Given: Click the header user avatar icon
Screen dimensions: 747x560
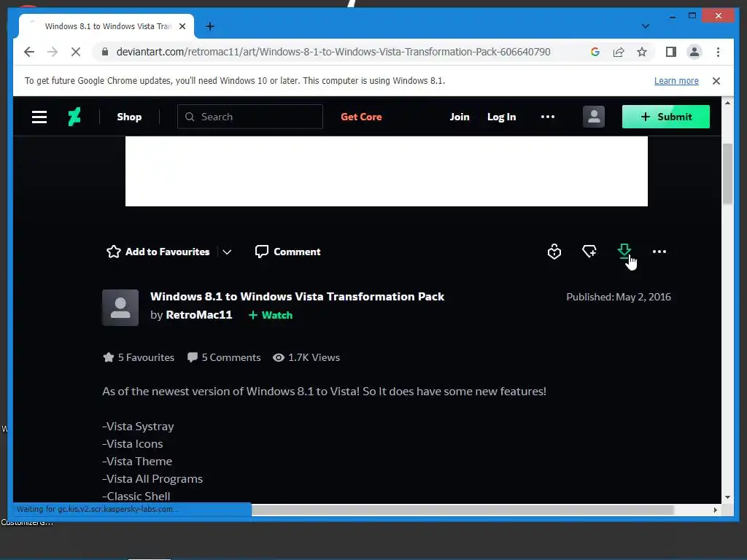Looking at the screenshot, I should pyautogui.click(x=594, y=117).
